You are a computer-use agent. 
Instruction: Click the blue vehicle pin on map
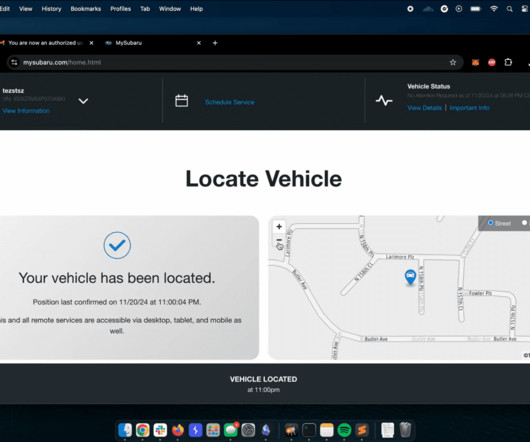coord(410,277)
